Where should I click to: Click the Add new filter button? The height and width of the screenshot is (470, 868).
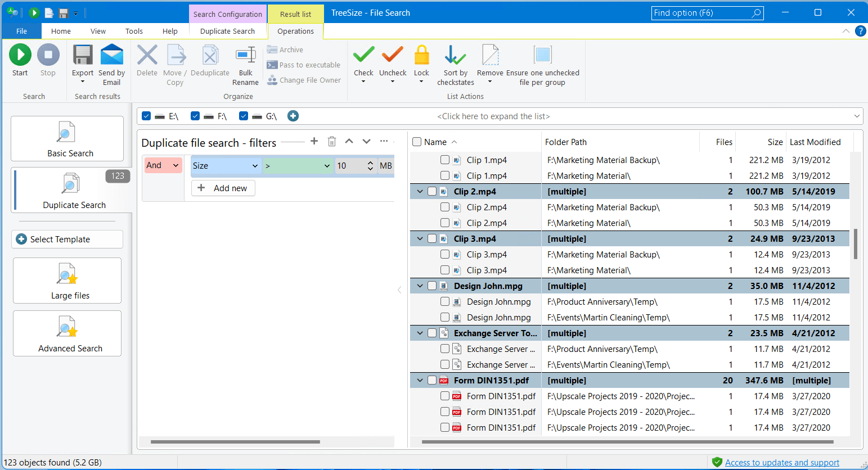pyautogui.click(x=223, y=188)
